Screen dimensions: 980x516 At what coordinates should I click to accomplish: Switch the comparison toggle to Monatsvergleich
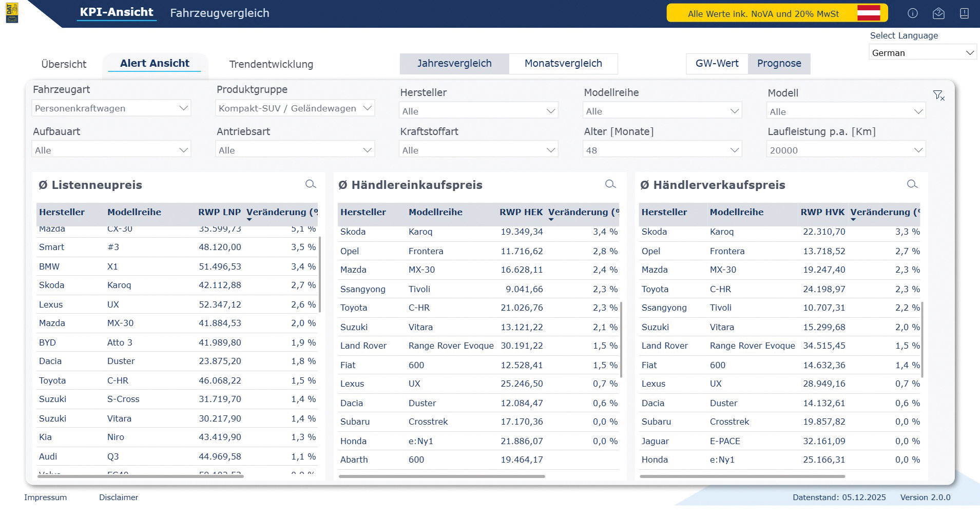point(563,64)
